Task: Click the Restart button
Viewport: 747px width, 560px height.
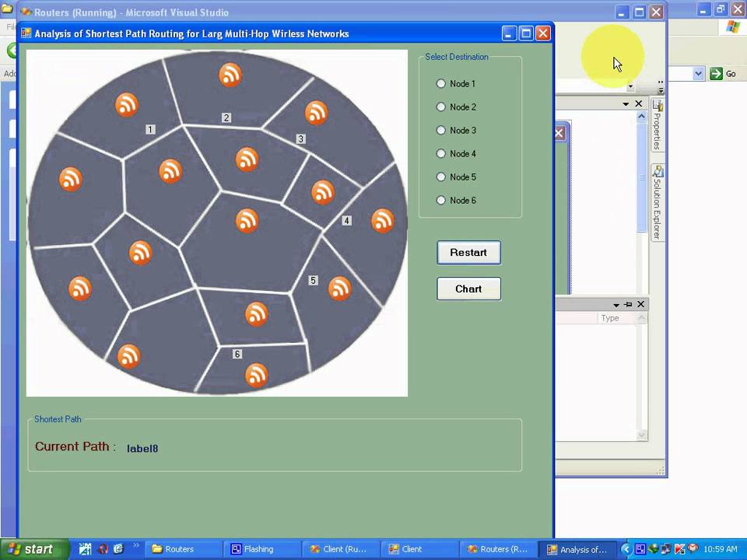Action: point(468,253)
